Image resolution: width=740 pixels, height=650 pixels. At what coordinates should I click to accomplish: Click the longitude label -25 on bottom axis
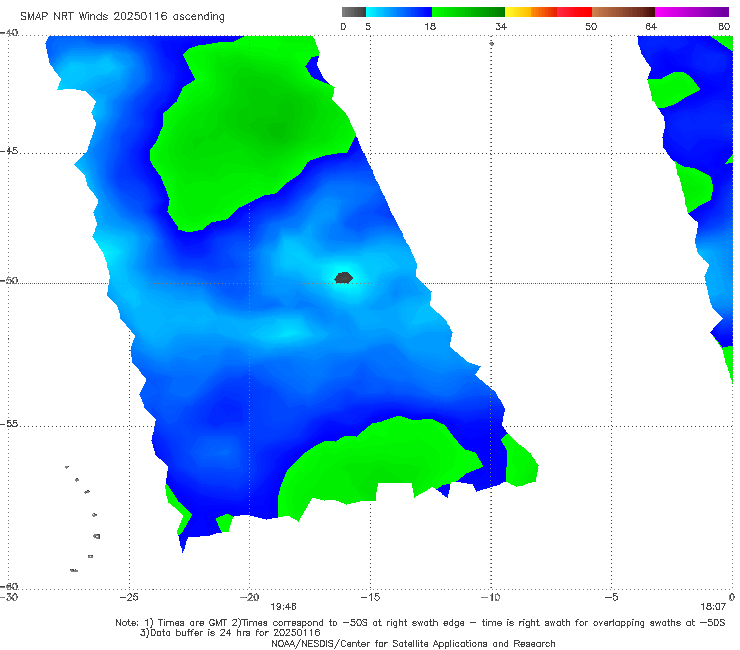point(129,597)
